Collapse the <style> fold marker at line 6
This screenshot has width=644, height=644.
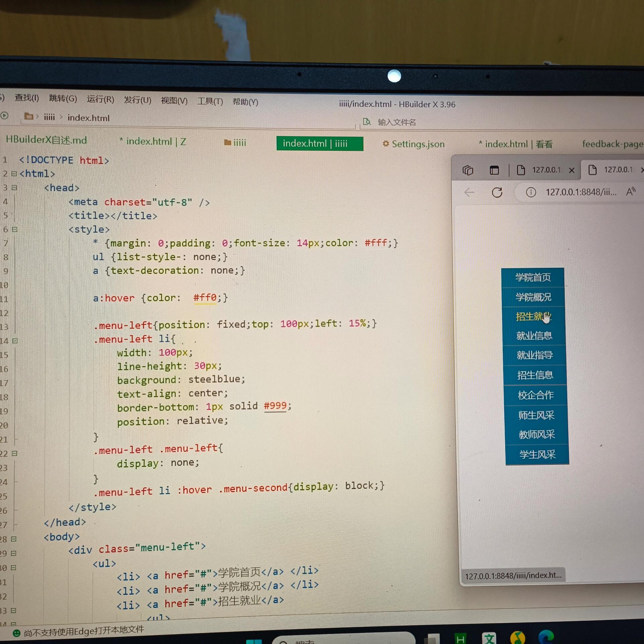[x=14, y=229]
